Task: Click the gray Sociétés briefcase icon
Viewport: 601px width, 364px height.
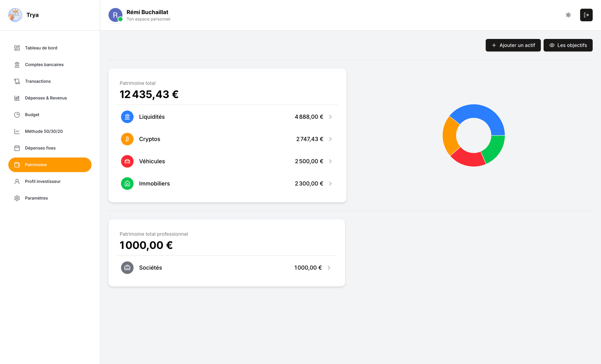Action: click(127, 268)
